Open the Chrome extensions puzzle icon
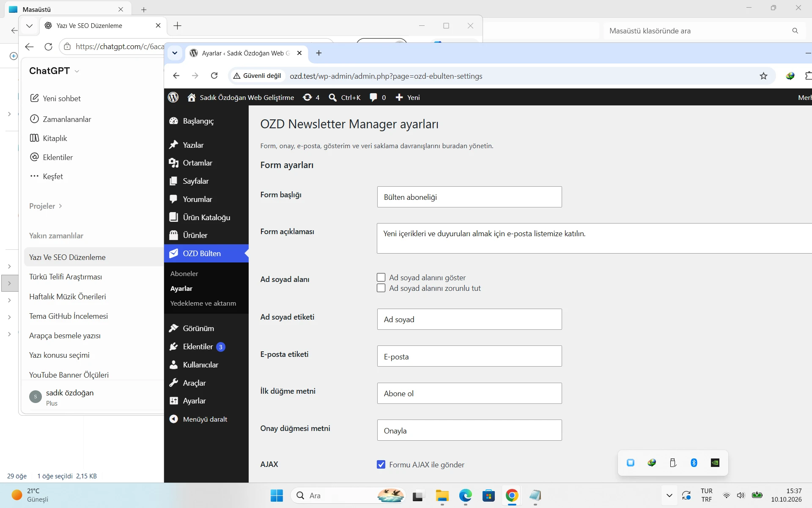The image size is (812, 508). [x=808, y=76]
